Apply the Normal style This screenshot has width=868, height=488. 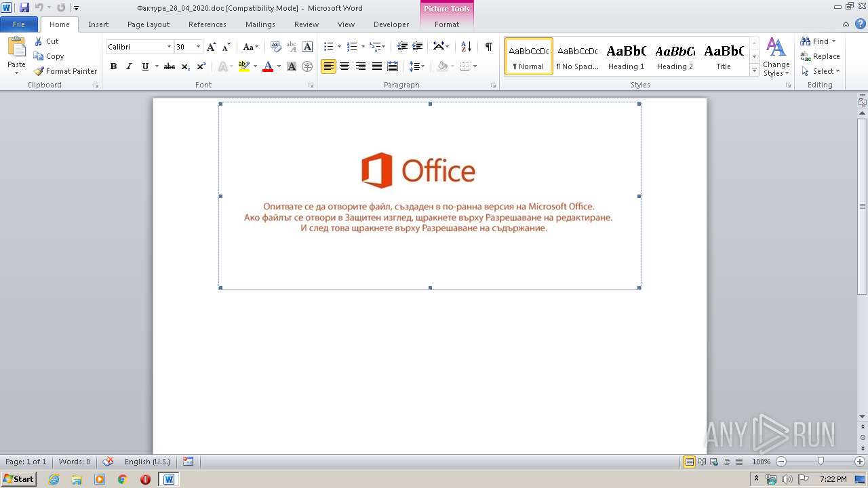point(528,56)
